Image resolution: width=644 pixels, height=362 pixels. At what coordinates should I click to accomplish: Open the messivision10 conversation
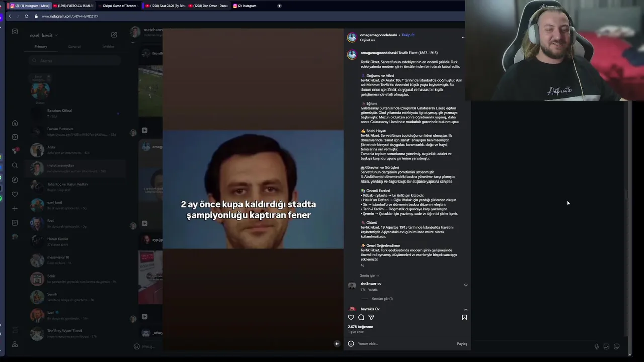point(74,260)
